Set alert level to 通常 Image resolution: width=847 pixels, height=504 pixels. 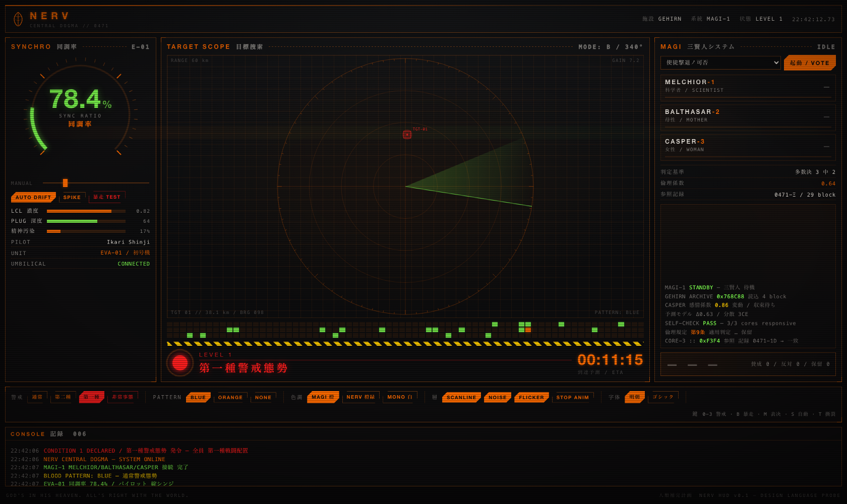(37, 397)
